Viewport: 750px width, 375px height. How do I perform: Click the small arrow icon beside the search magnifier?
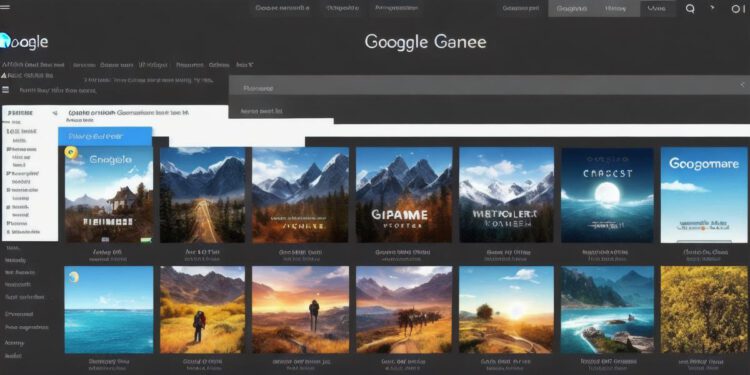pyautogui.click(x=712, y=8)
